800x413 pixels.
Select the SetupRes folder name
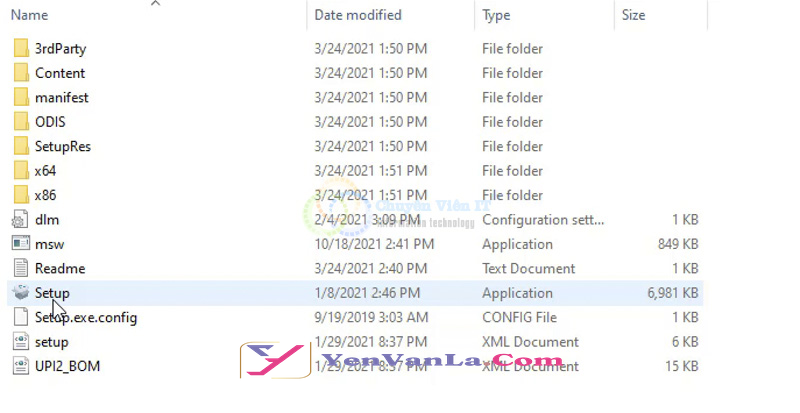[63, 147]
